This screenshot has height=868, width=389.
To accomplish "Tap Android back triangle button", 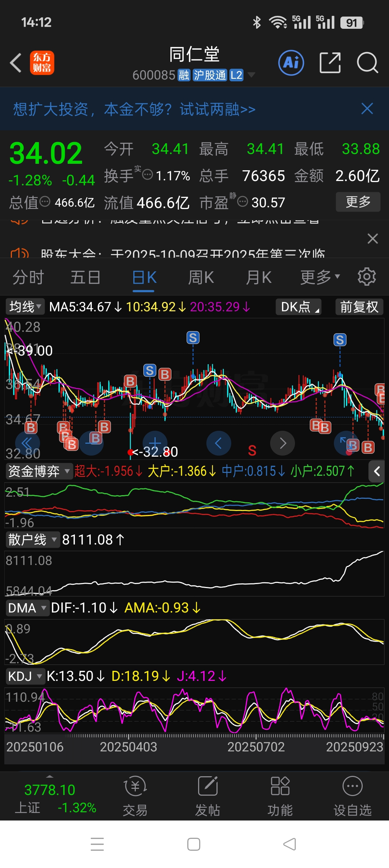I will [290, 844].
